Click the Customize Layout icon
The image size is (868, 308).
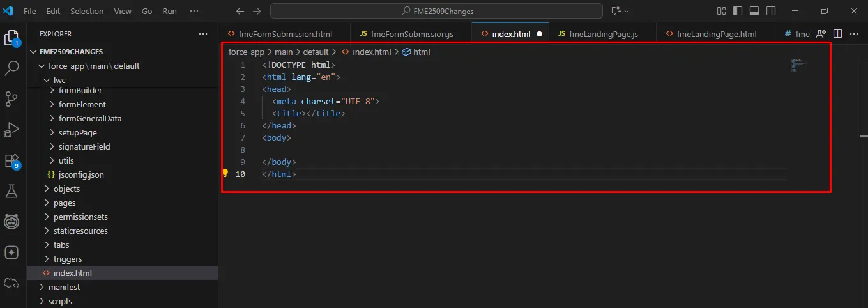point(721,11)
